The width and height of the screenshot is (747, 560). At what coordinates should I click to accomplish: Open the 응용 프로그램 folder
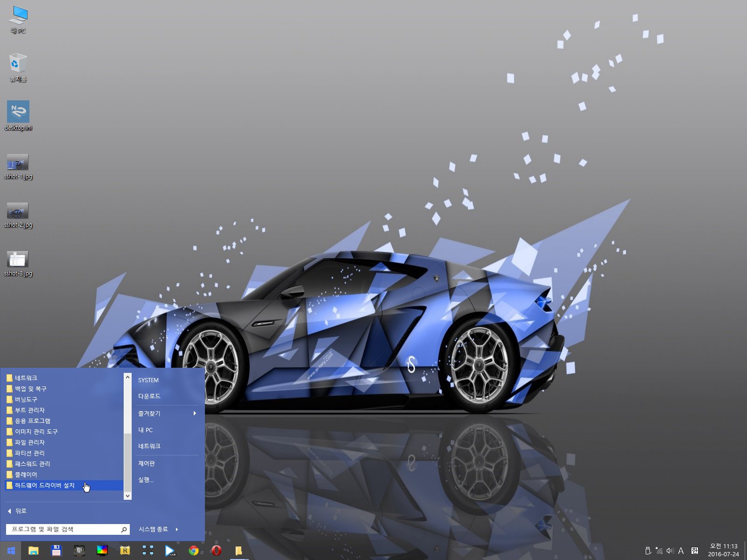pos(64,421)
